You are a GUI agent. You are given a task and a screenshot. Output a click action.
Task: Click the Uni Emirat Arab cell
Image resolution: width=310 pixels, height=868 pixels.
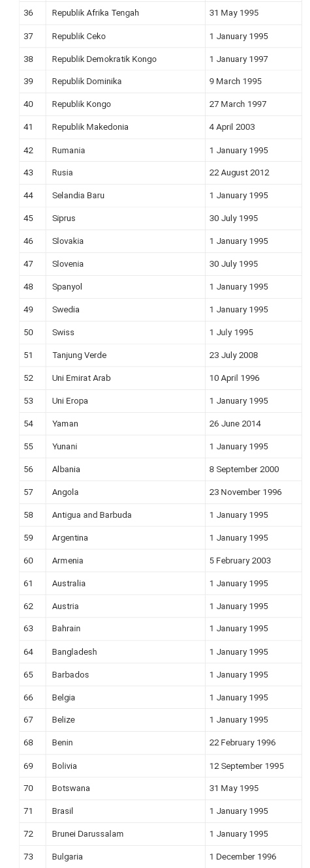(125, 378)
